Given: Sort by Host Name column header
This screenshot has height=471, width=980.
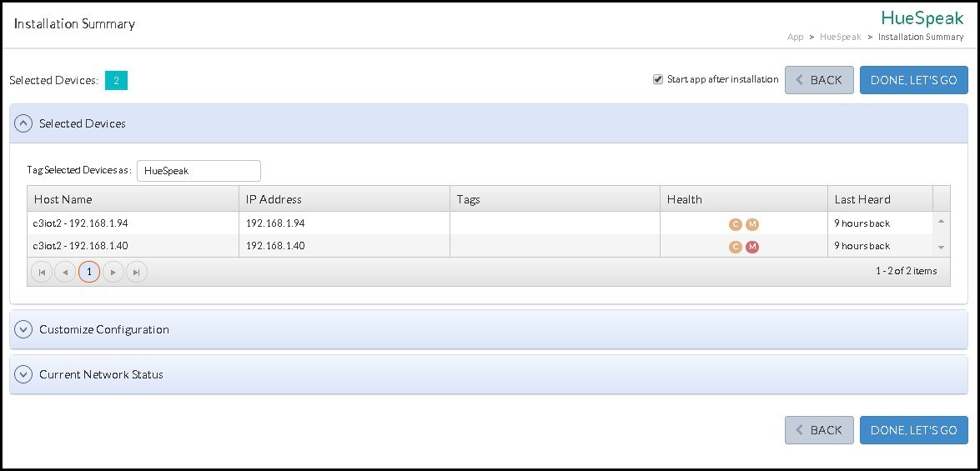Looking at the screenshot, I should point(133,199).
